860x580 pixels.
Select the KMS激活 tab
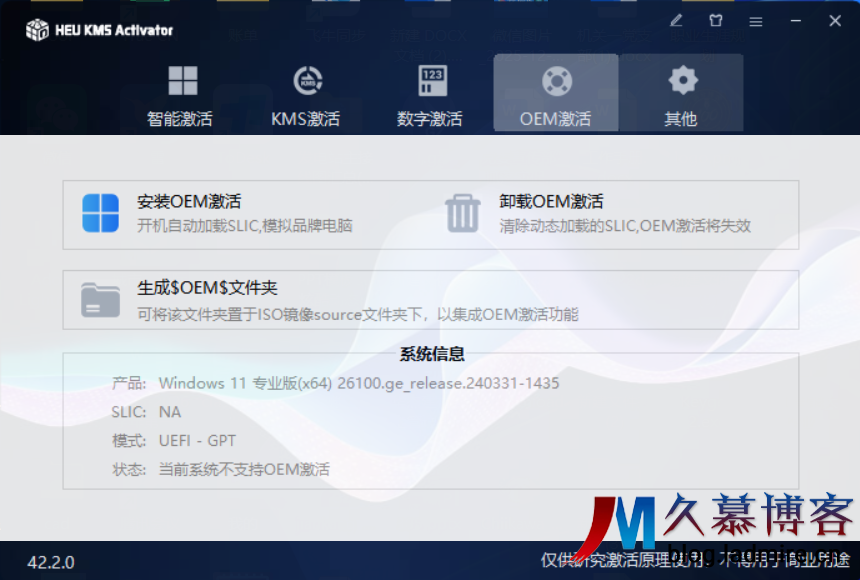point(306,95)
